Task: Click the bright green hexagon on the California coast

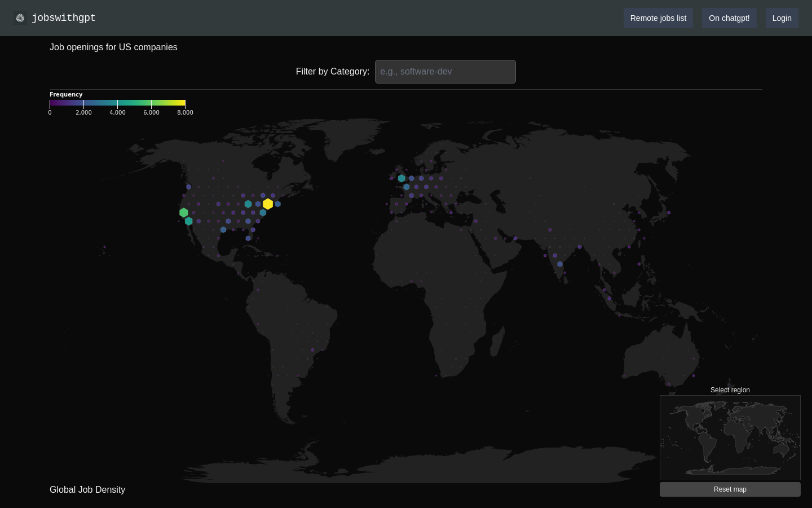Action: 184,213
